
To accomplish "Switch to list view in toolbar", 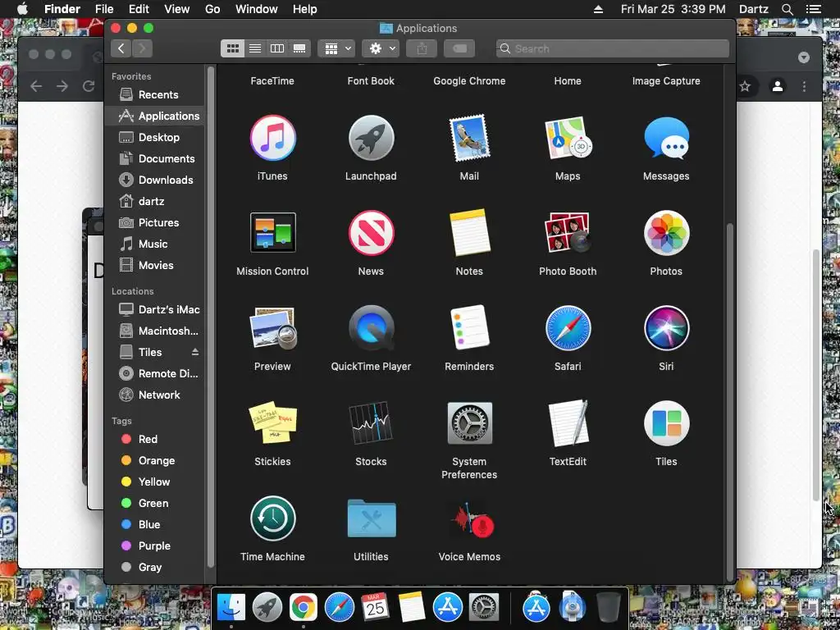I will (255, 48).
